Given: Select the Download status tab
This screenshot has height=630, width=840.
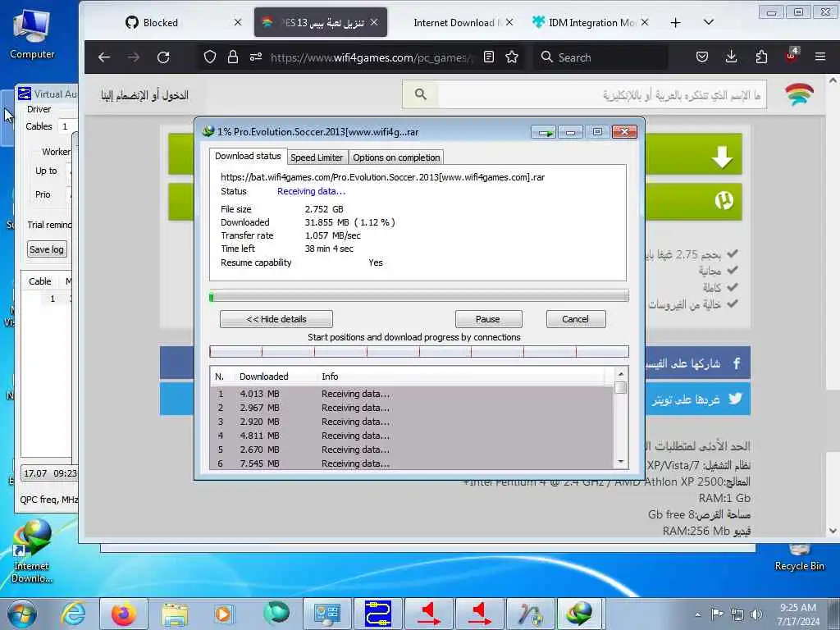Looking at the screenshot, I should pos(248,156).
